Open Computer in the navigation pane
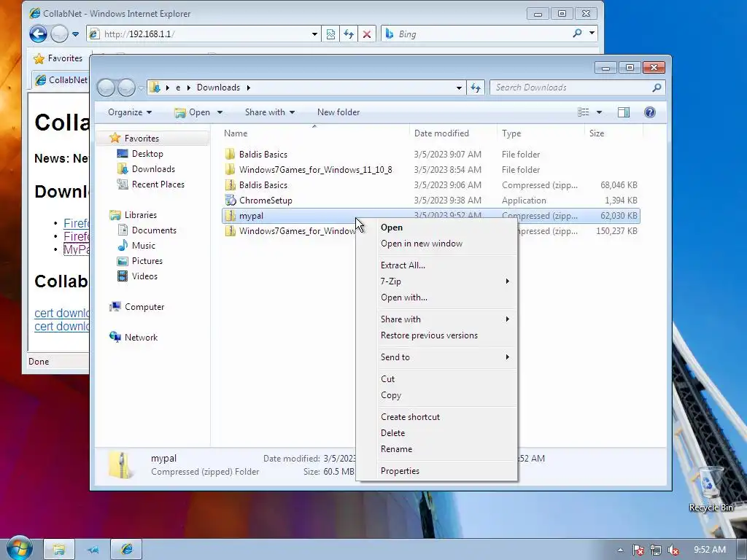Screen dimensions: 747x560 tap(144, 307)
